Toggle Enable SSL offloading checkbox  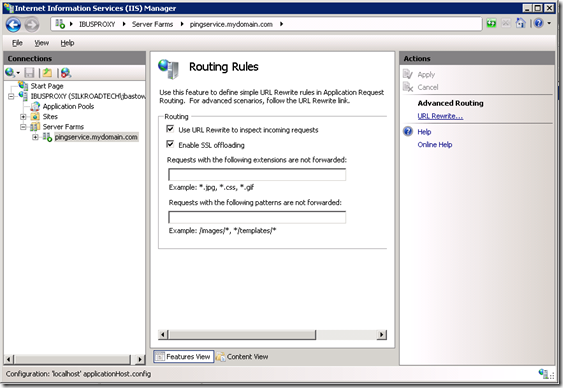click(170, 144)
